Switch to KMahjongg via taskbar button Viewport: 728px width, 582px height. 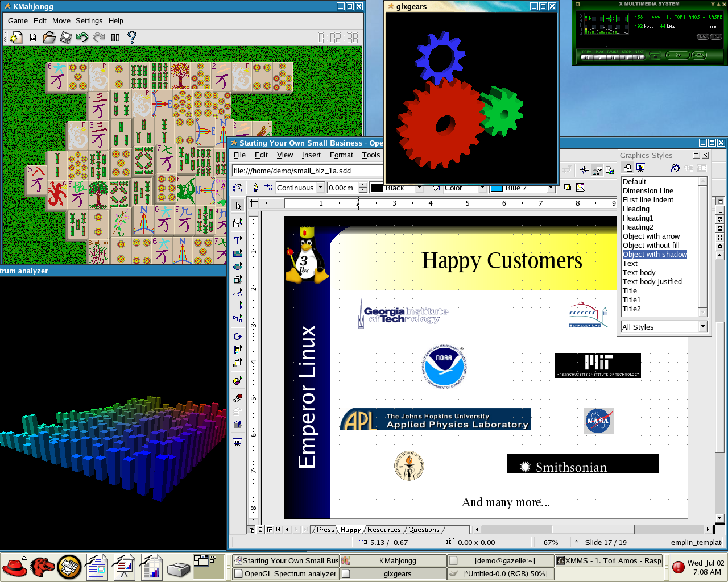(x=393, y=560)
